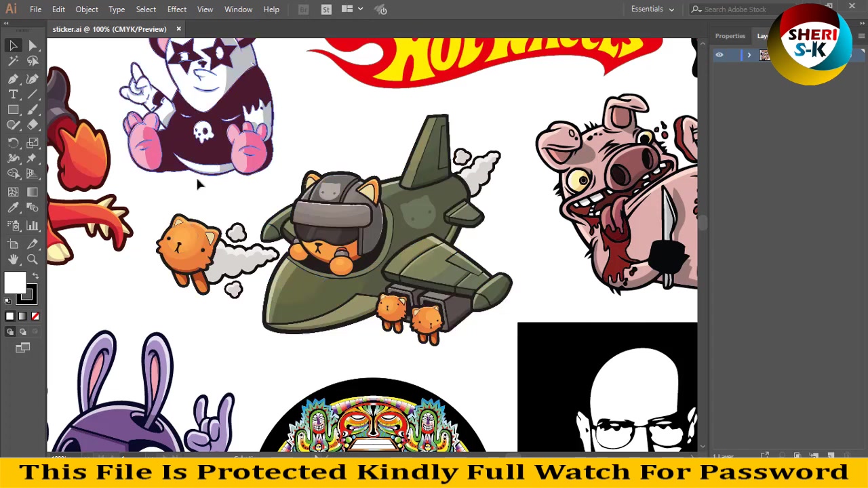Select the Artboard tool
This screenshot has width=868, height=488.
pyautogui.click(x=14, y=243)
